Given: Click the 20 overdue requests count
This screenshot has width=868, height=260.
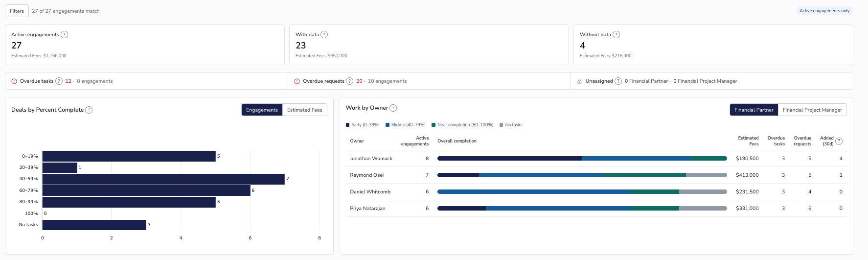Looking at the screenshot, I should [359, 81].
